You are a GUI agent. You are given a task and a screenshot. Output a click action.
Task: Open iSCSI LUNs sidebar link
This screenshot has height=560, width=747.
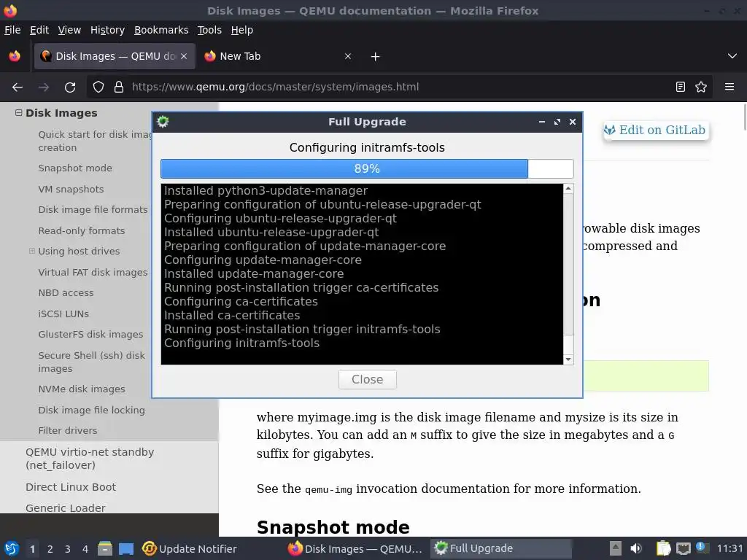[x=63, y=314]
